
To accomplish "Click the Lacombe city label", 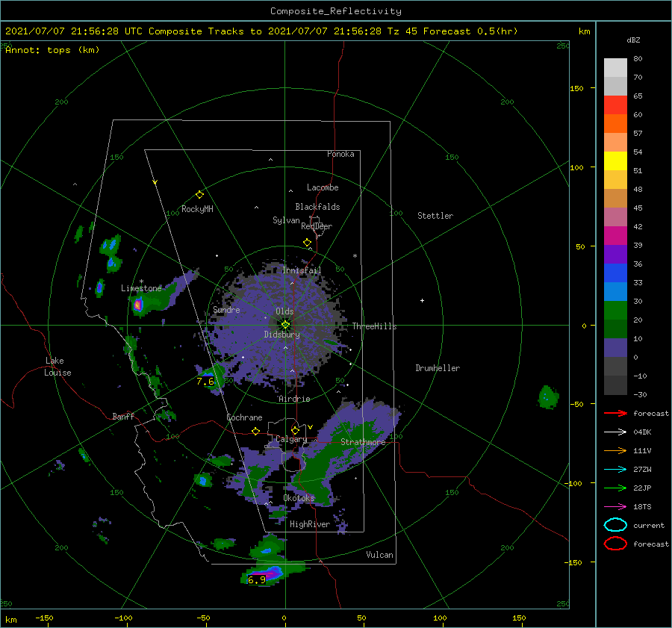I will click(x=323, y=187).
